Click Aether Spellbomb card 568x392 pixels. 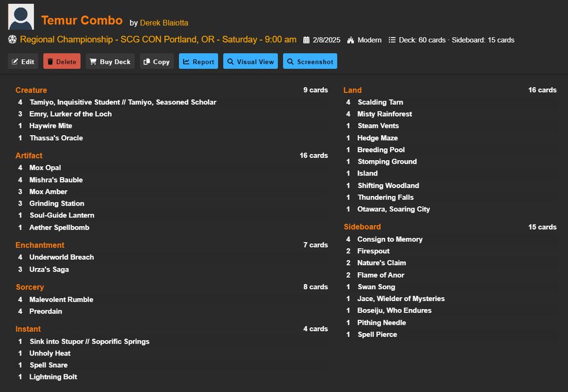click(60, 227)
